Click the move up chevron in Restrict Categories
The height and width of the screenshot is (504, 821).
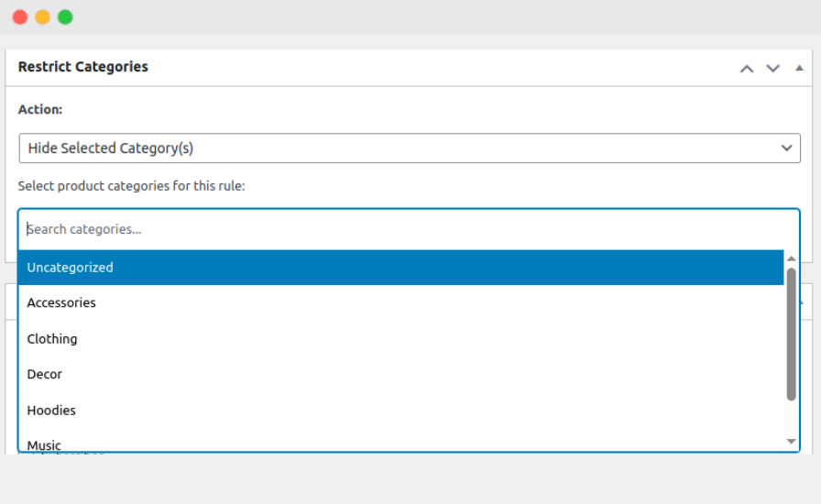coord(747,69)
